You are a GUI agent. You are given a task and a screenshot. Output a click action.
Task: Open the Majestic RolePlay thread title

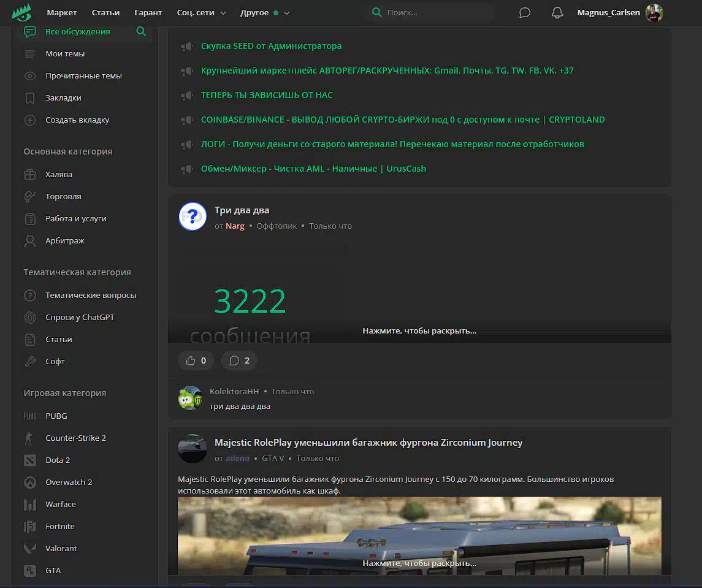[x=368, y=443]
